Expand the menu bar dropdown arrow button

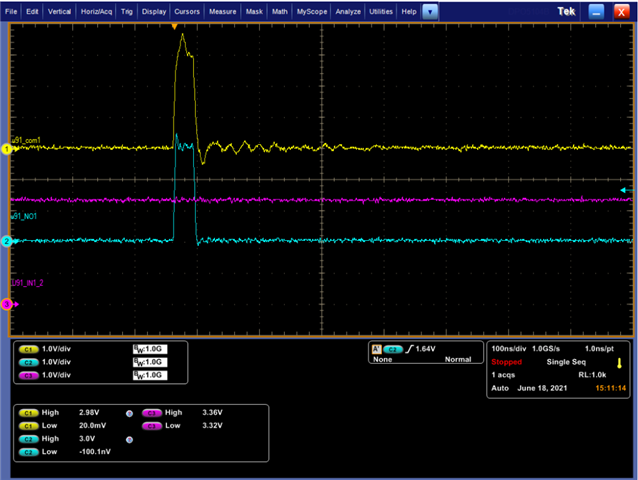[x=430, y=12]
